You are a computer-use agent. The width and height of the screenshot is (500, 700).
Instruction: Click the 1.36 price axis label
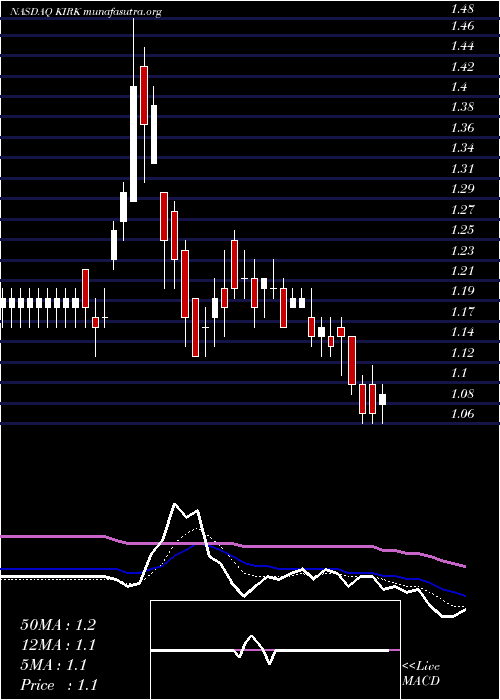[x=462, y=128]
